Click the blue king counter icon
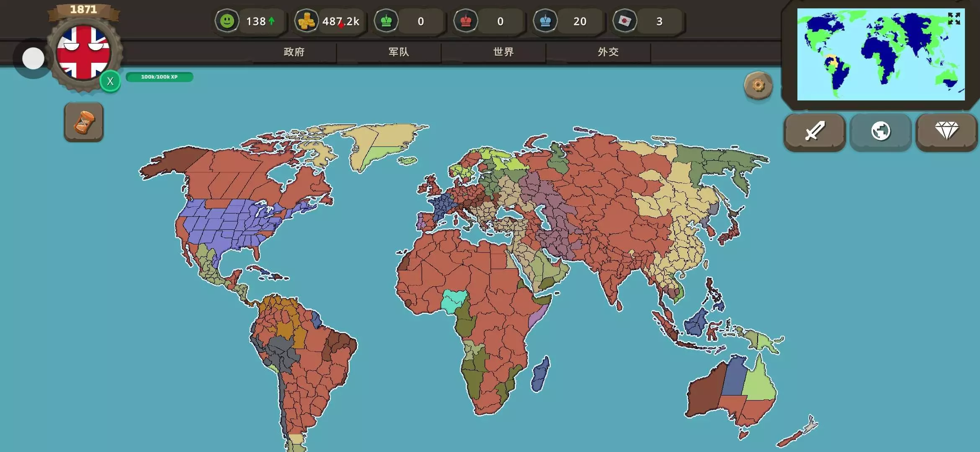 coord(545,21)
